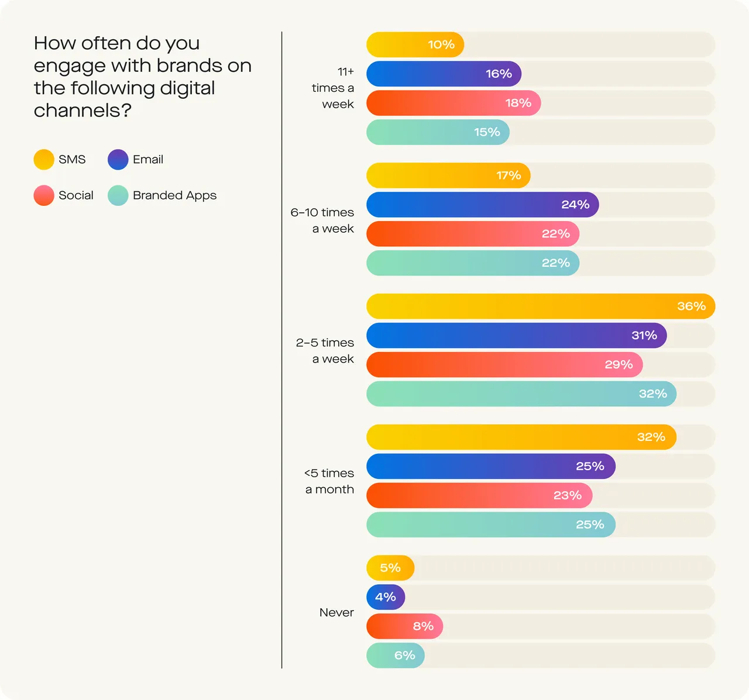Click the '2–5 times a week' label
Screen dimensions: 749x700
click(325, 351)
